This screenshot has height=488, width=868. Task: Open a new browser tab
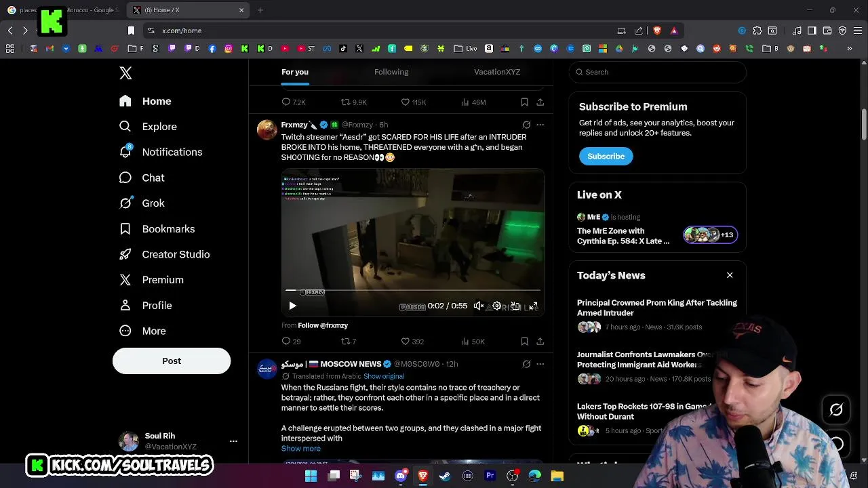pyautogui.click(x=260, y=10)
